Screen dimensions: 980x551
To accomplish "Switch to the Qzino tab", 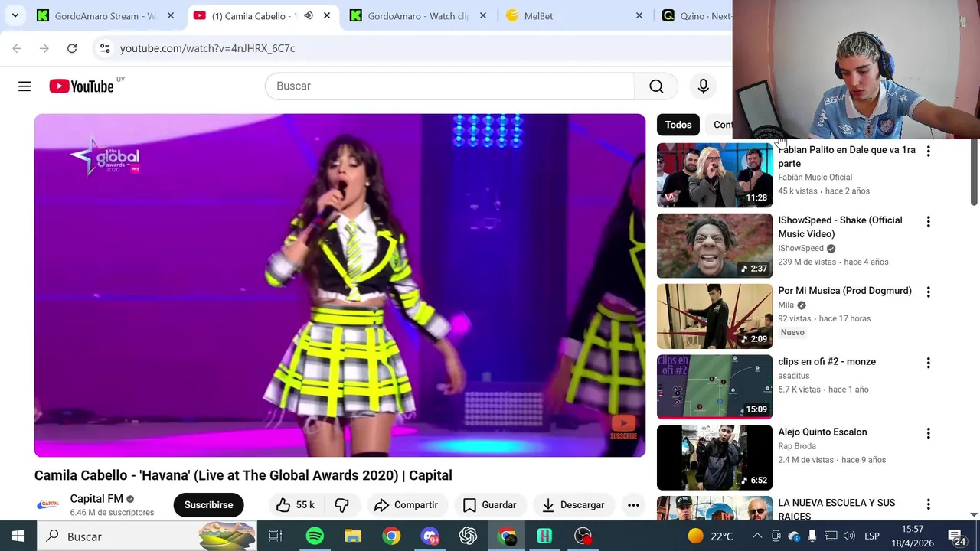I will (x=695, y=16).
